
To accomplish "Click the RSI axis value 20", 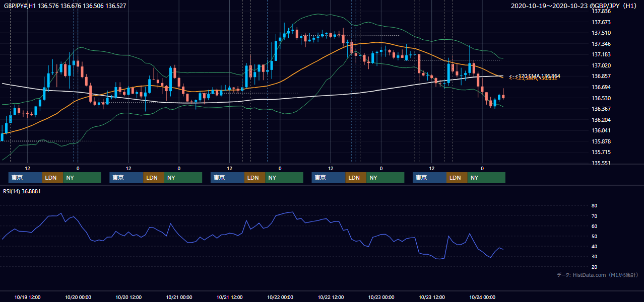I will 594,267.
